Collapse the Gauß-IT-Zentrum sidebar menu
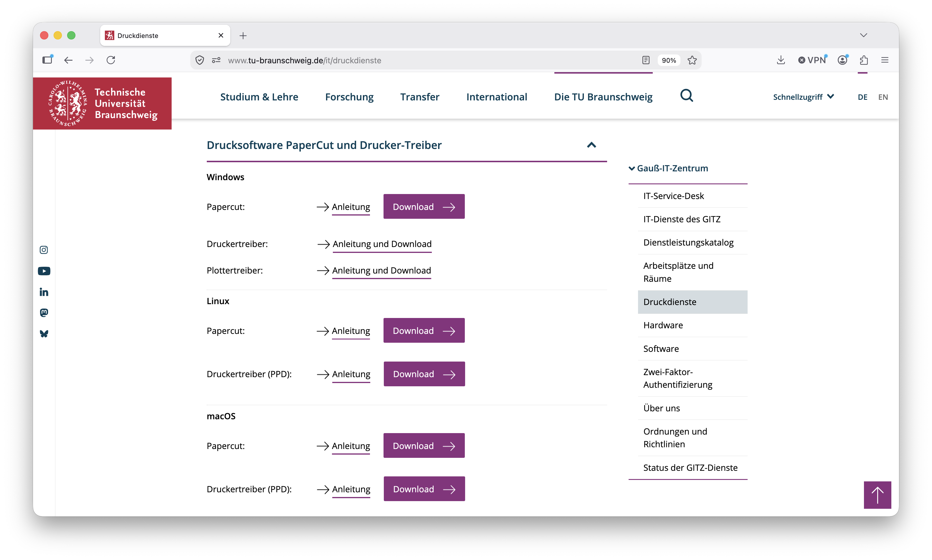Viewport: 932px width, 560px height. [x=668, y=168]
